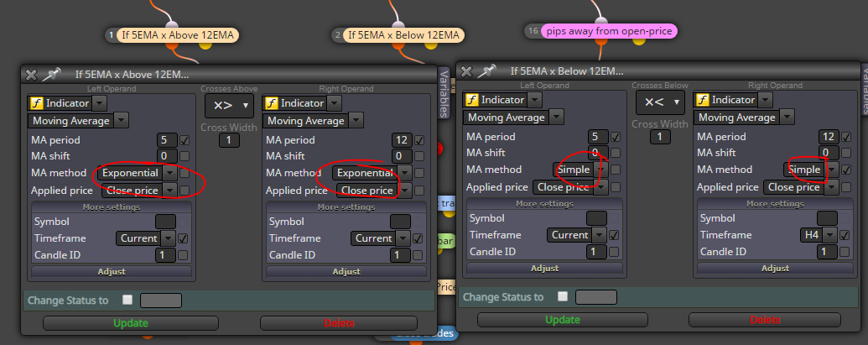Toggle Applied price checkbox in Below panel Right Operand
This screenshot has width=868, height=345.
click(x=846, y=187)
